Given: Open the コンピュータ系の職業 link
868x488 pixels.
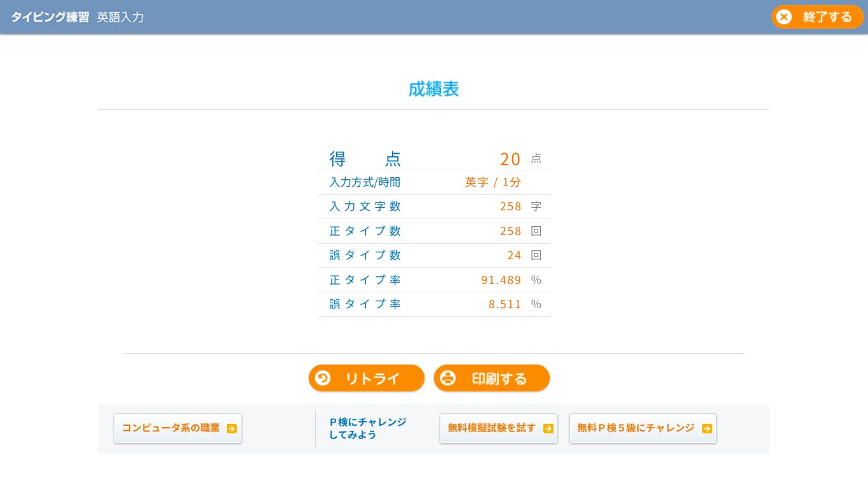Looking at the screenshot, I should click(172, 428).
